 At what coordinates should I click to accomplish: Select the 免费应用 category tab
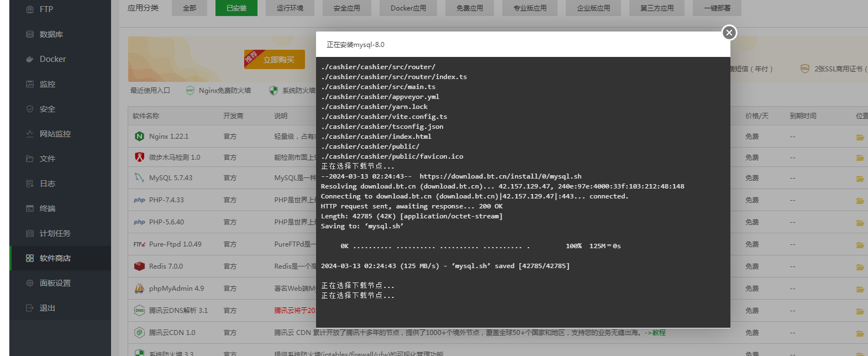[x=470, y=8]
